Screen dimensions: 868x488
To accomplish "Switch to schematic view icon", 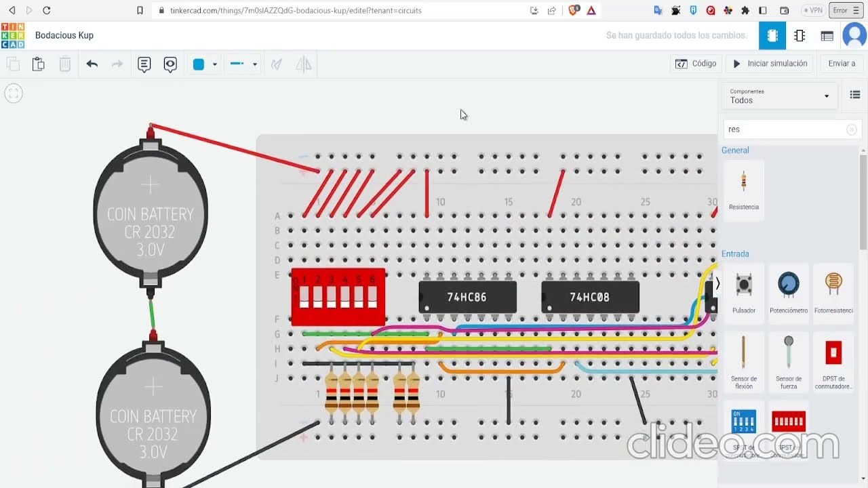I will point(800,36).
